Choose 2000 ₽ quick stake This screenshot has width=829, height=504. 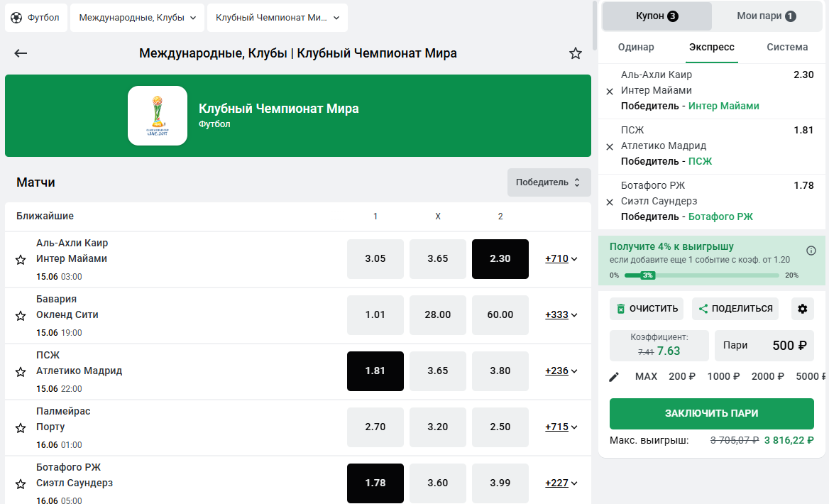click(x=768, y=376)
